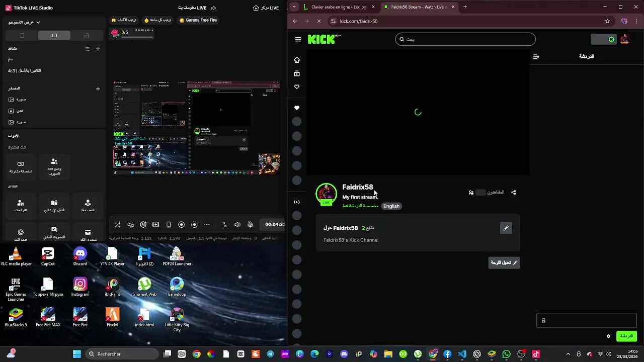The height and width of the screenshot is (362, 644).
Task: Add a new scene with the plus icon
Action: [x=98, y=49]
